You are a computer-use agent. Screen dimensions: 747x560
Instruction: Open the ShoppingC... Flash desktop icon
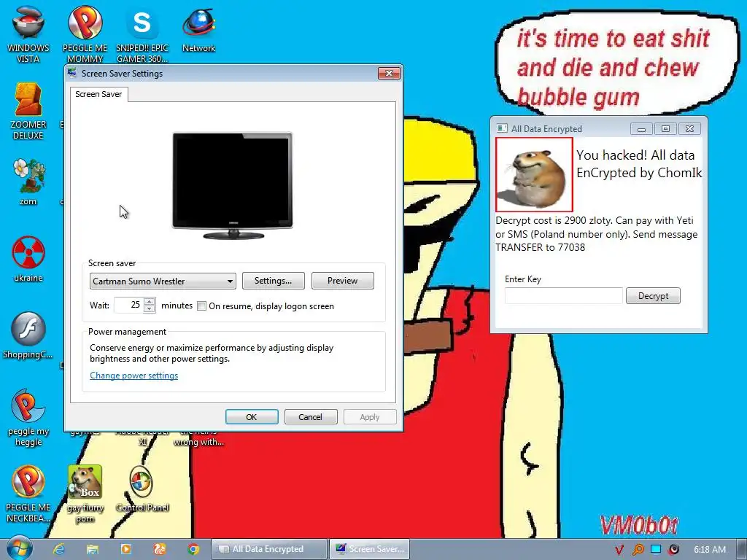[x=28, y=335]
